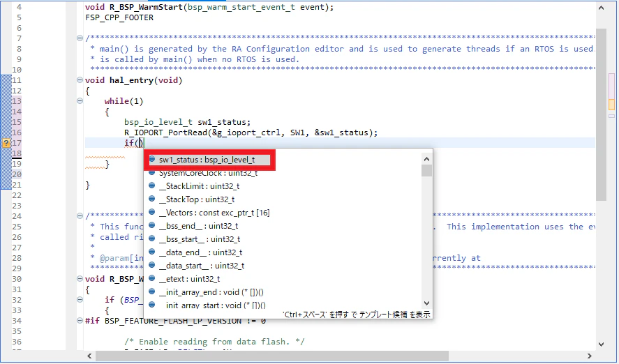The image size is (619, 364).
Task: Collapse the if block fold at line 32
Action: (80, 300)
